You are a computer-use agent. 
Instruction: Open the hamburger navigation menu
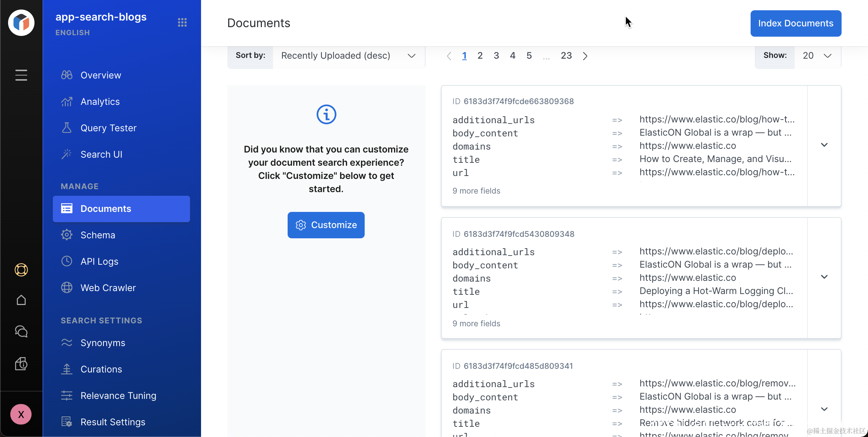click(x=21, y=75)
